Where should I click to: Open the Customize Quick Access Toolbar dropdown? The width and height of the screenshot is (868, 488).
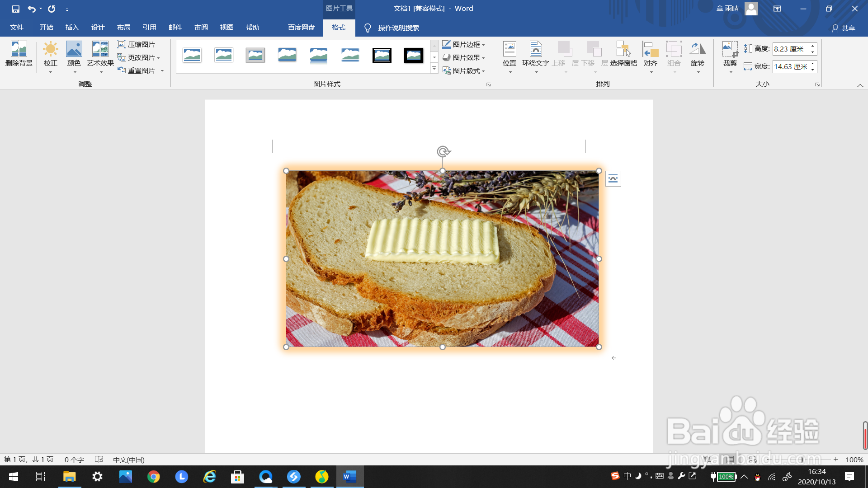[x=67, y=9]
